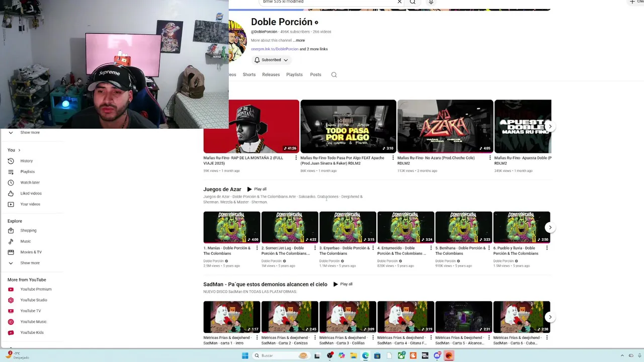Screen dimensions: 644x362
Task: Open Doble Porción channel avatar
Action: pos(237,41)
